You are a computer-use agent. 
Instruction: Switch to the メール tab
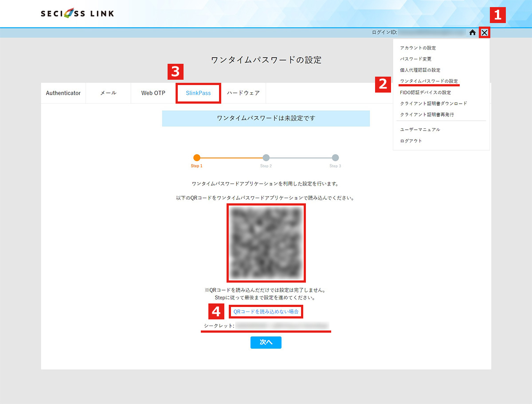coord(108,93)
